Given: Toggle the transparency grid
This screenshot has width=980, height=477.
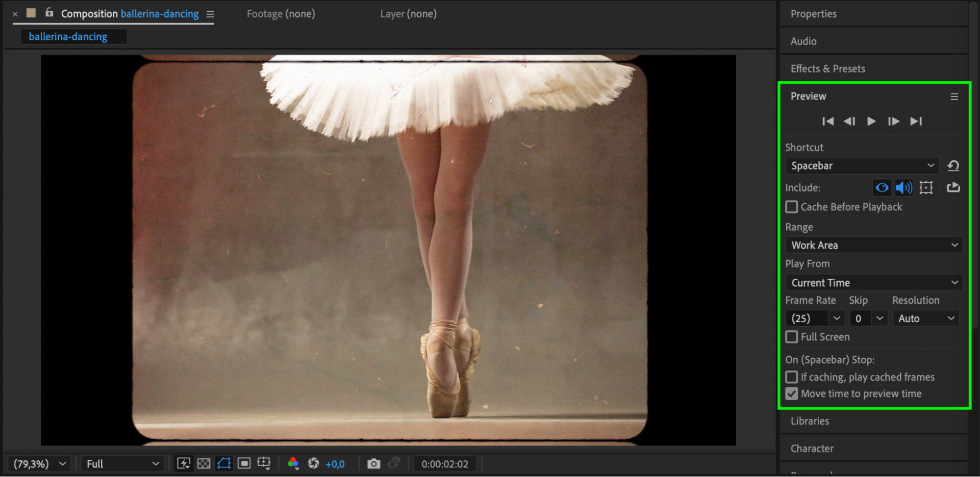Looking at the screenshot, I should click(204, 464).
